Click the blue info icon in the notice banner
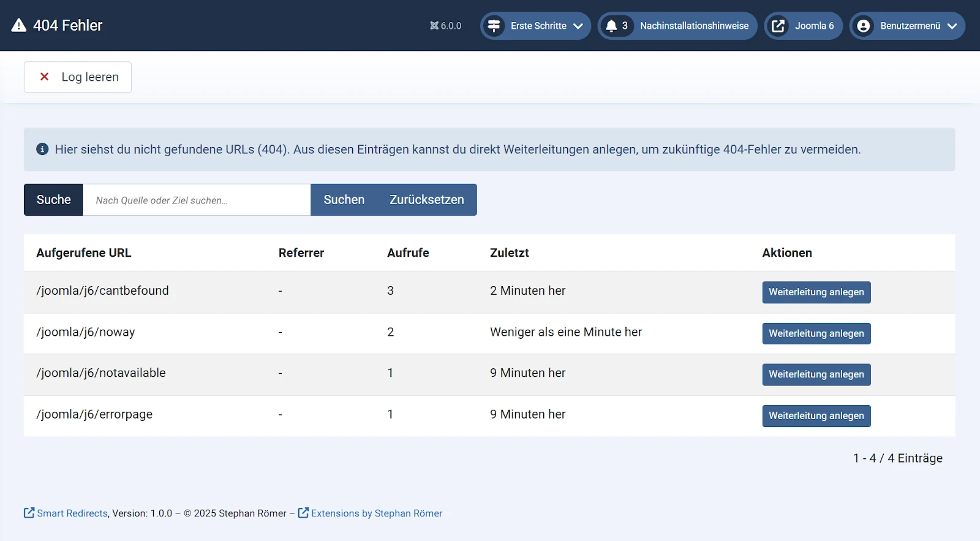 (x=42, y=149)
